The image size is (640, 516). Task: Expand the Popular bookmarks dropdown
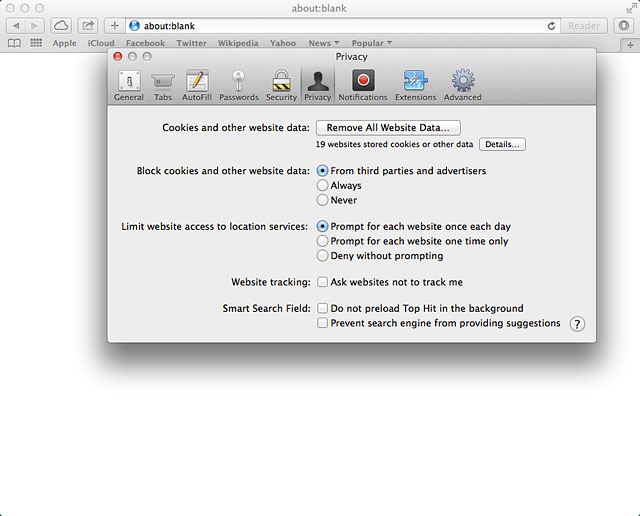[x=372, y=43]
